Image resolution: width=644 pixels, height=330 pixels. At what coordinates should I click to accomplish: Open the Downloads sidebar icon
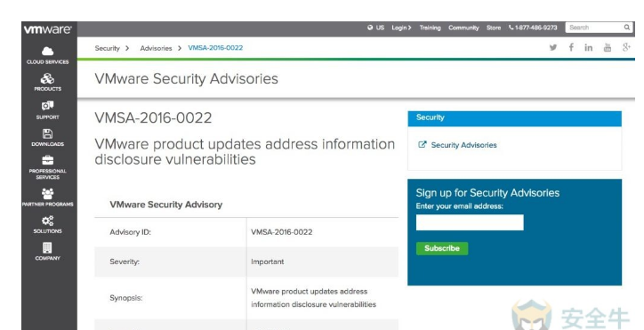click(48, 133)
